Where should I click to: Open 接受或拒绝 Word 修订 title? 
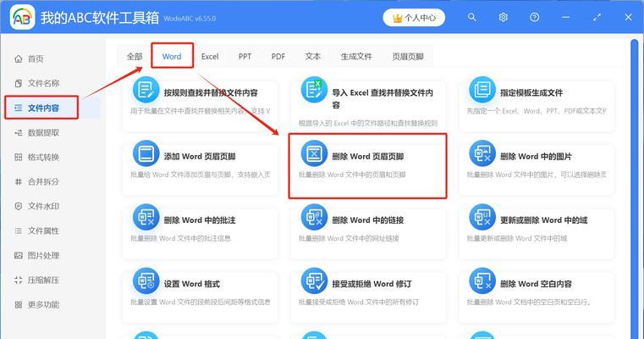(372, 284)
